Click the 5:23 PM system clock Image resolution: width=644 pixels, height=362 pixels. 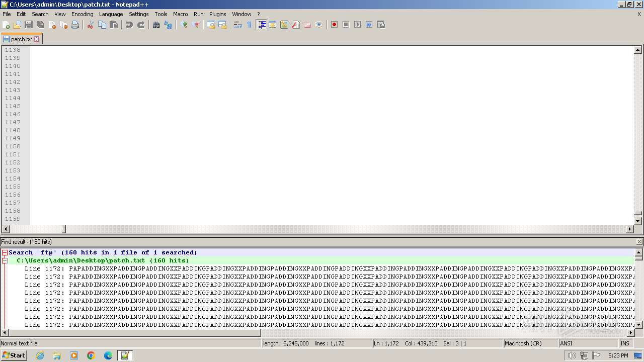click(x=618, y=355)
